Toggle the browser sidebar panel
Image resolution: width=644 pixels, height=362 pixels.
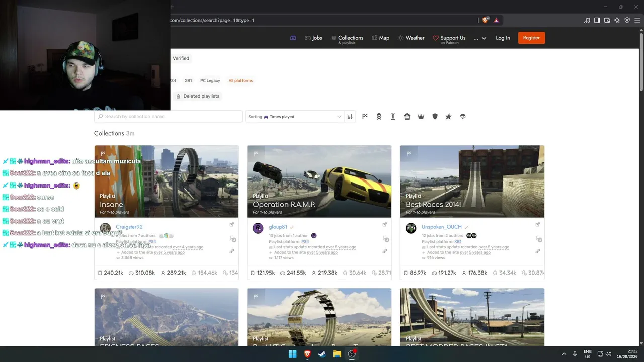click(597, 20)
